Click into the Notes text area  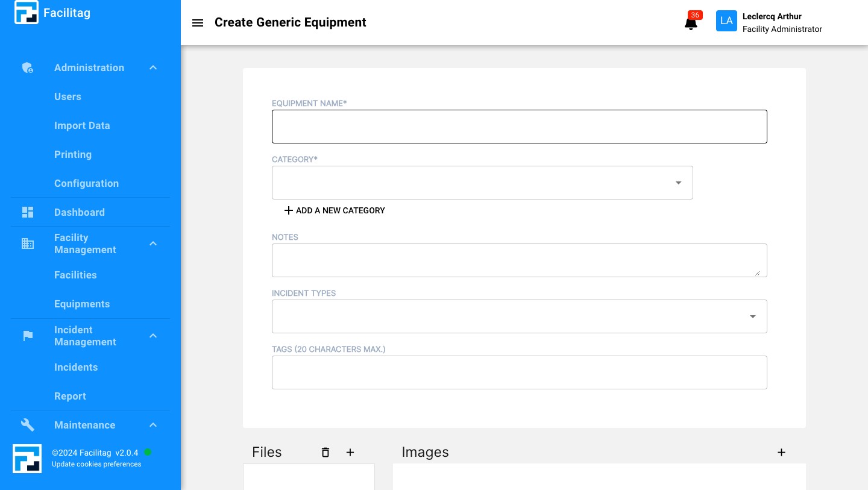click(x=519, y=260)
